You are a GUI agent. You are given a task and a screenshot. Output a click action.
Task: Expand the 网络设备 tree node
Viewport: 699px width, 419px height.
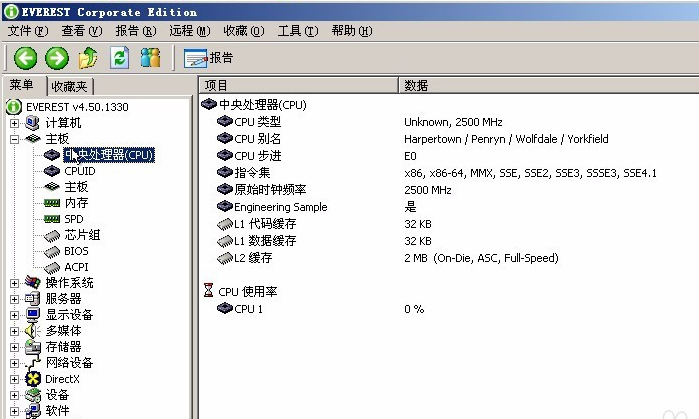(x=14, y=363)
